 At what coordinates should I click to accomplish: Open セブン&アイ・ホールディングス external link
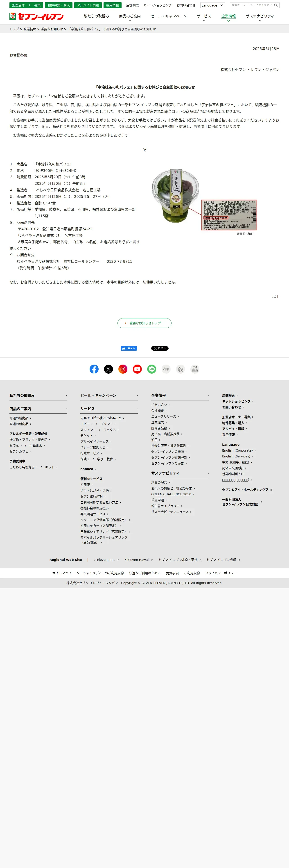[x=247, y=490]
